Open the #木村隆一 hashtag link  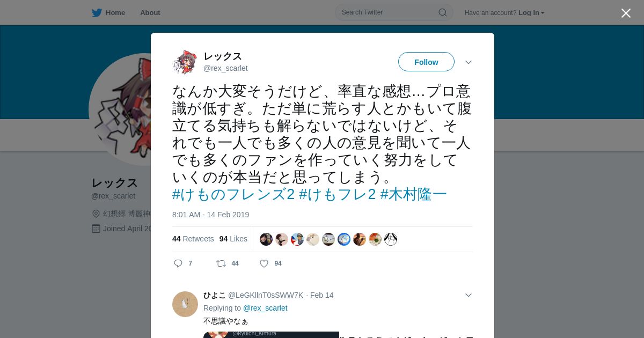414,194
